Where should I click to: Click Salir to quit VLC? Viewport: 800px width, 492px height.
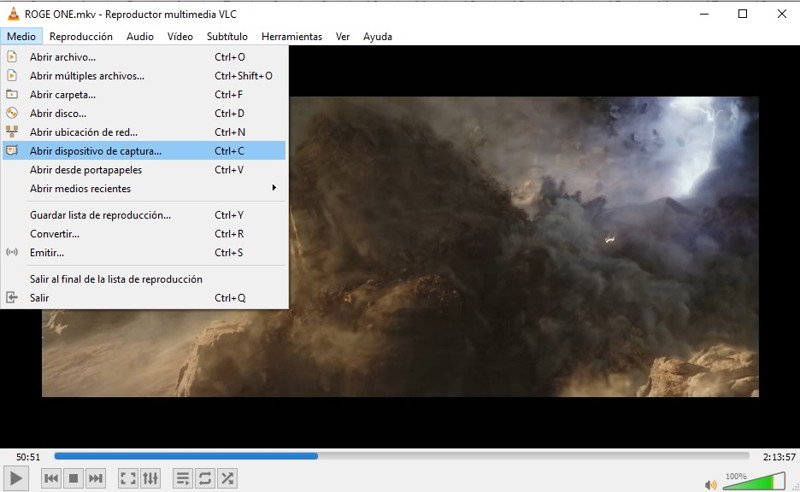[39, 298]
